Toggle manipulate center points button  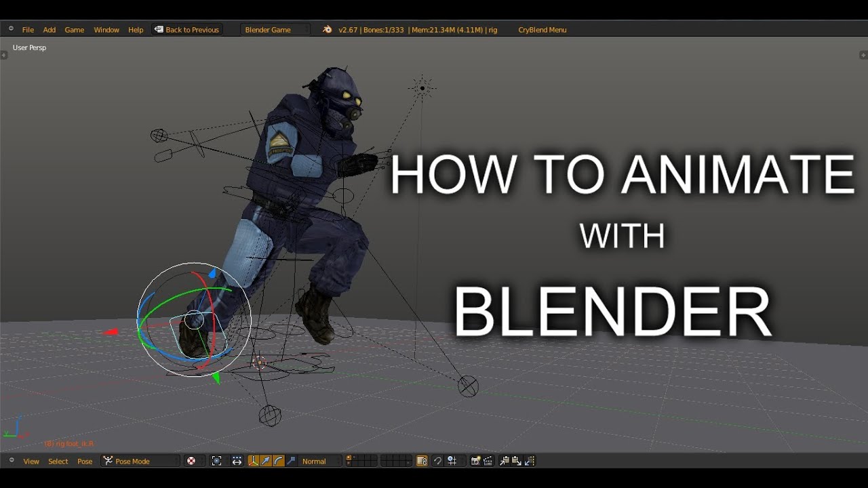[237, 461]
